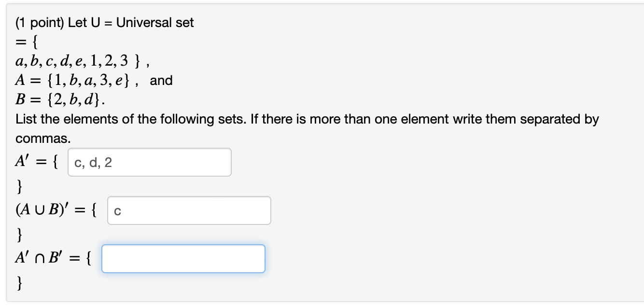Place cursor in the highlighted answer box

pos(183,258)
